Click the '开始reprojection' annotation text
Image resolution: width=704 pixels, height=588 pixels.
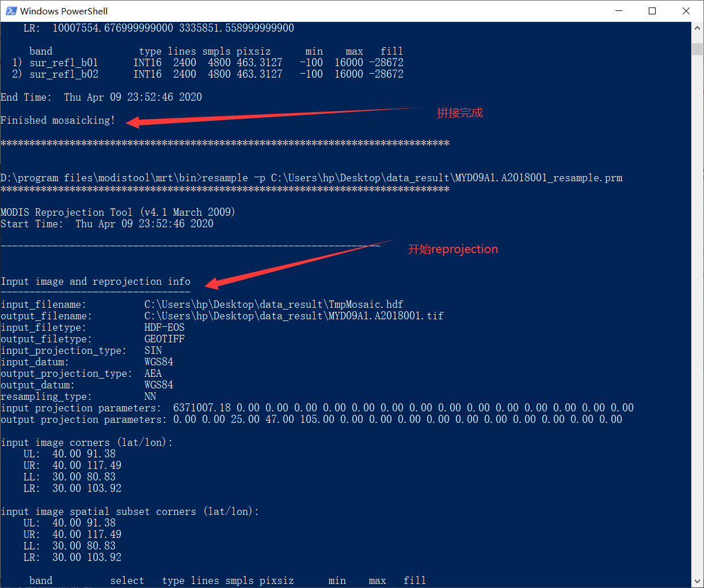point(452,249)
